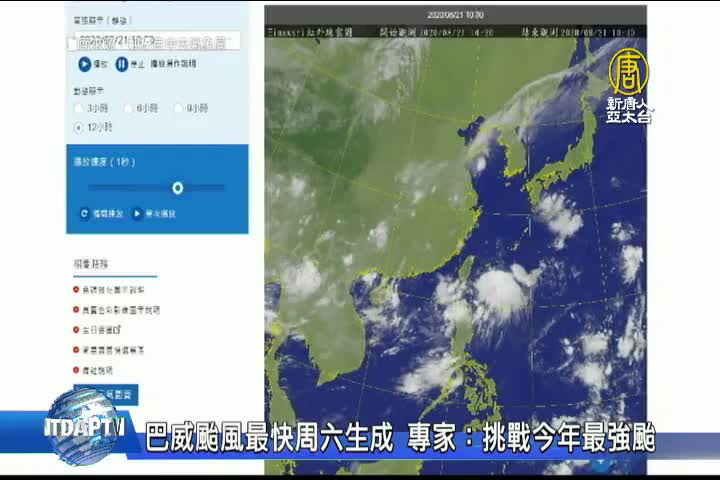Click the red bullet icon of last related link
The height and width of the screenshot is (480, 720).
[x=76, y=369]
